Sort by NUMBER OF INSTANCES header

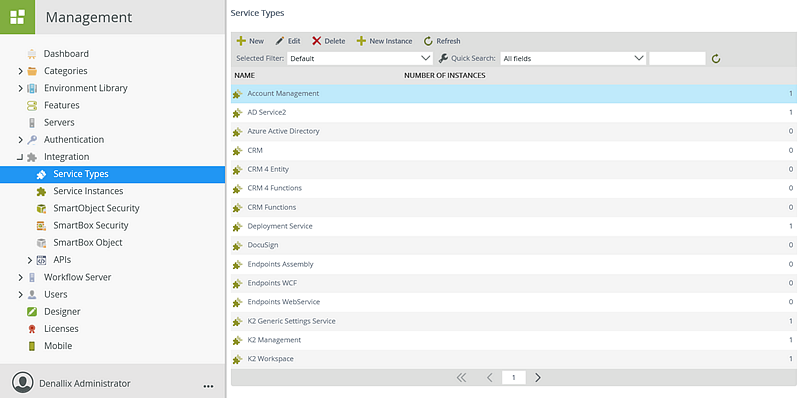pos(444,76)
